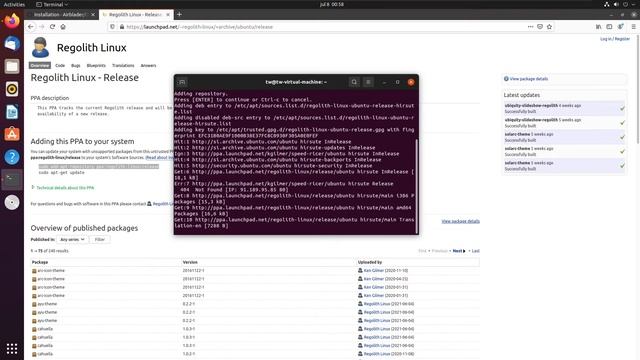Open the terminal hamburger menu
This screenshot has width=640, height=360.
(x=368, y=82)
